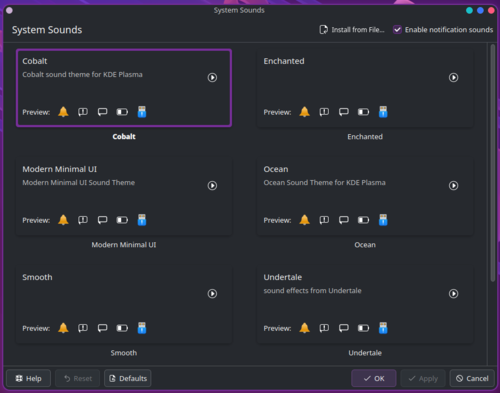
Task: Preview the Cobalt message bubble sound
Action: [x=103, y=112]
